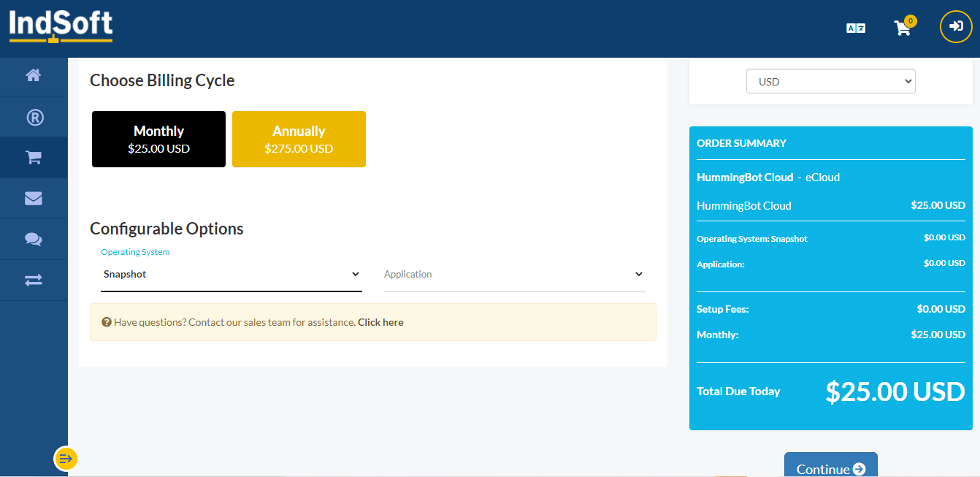
Task: Click the 'Setup Fees:' label
Action: click(x=723, y=309)
